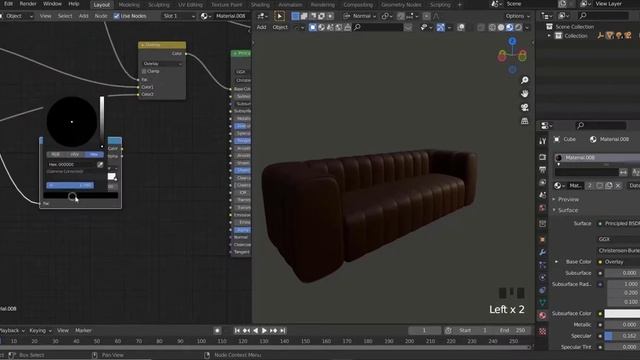Viewport: 640px width, 360px height.
Task: Click the Hex 000000 value field
Action: click(71, 164)
